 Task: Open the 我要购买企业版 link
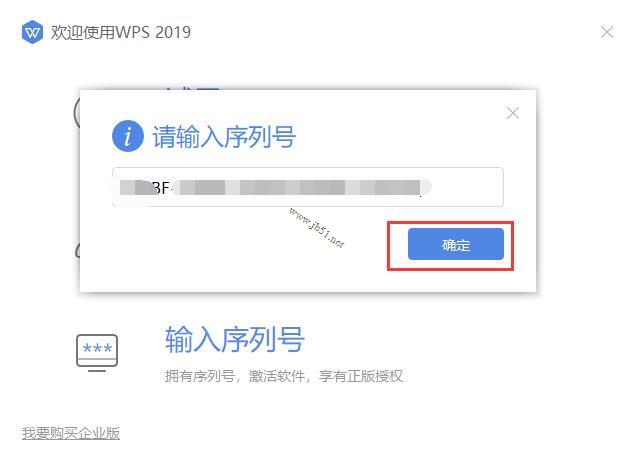tap(71, 433)
